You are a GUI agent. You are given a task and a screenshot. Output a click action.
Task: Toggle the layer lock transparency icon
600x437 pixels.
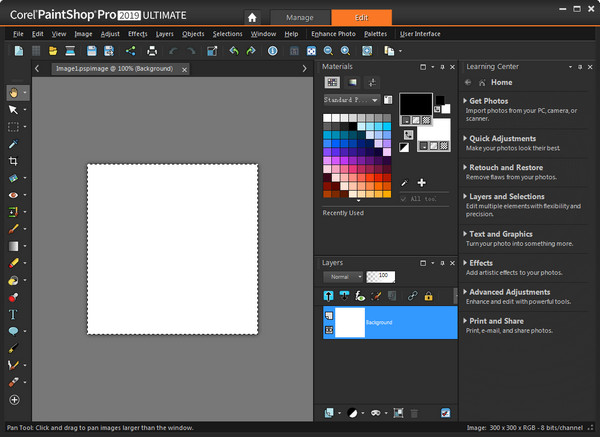click(428, 296)
